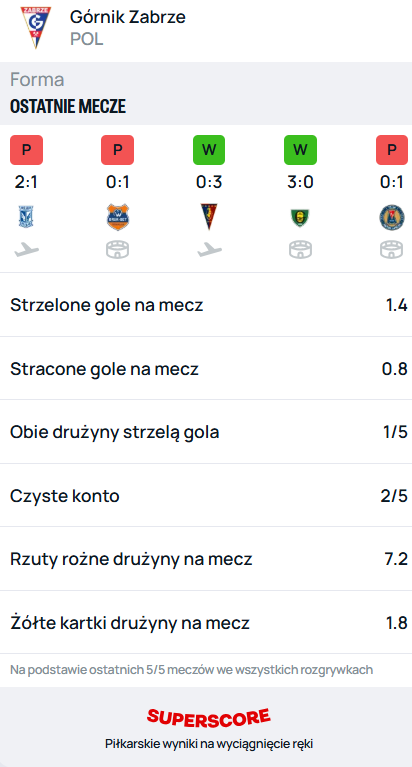The height and width of the screenshot is (767, 412).
Task: Click the green W badge above 0:3
Action: click(209, 150)
